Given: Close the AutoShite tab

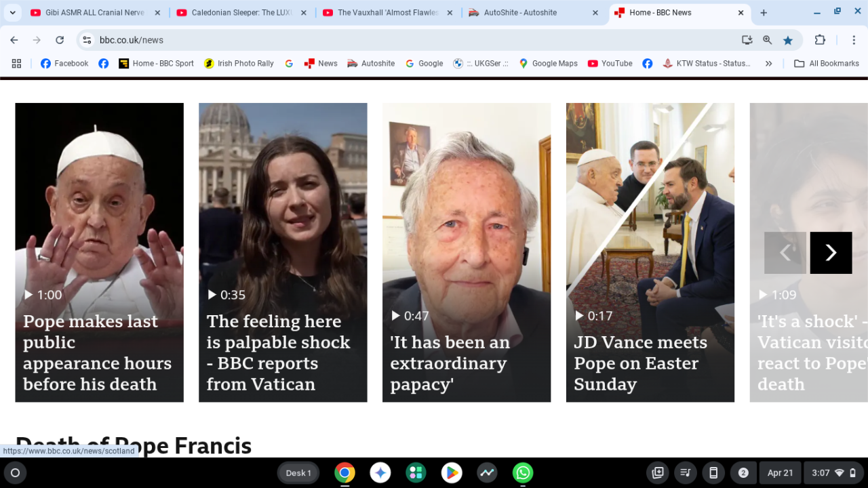Looking at the screenshot, I should (595, 12).
